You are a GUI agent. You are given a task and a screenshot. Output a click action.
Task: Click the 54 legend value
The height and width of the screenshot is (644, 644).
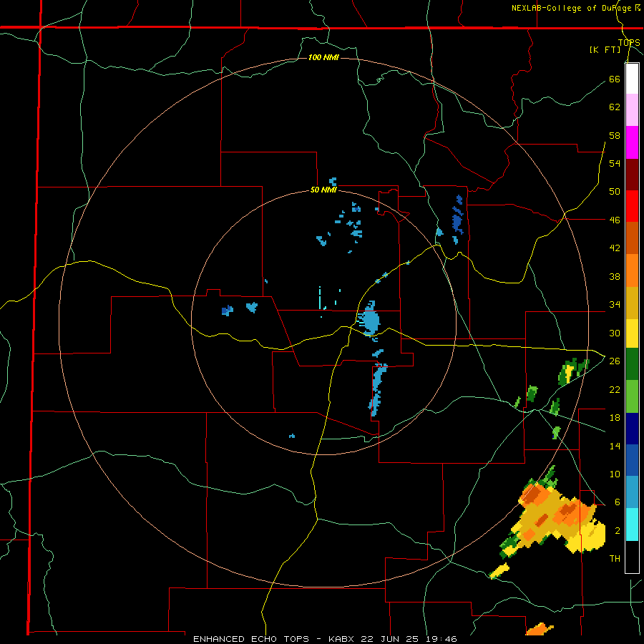(x=615, y=163)
